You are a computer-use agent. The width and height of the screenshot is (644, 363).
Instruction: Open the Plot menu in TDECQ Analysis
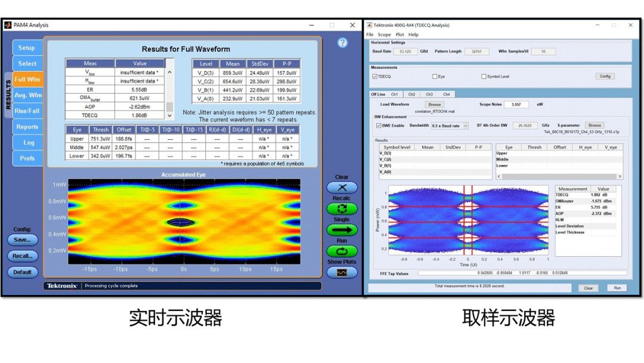pyautogui.click(x=400, y=35)
